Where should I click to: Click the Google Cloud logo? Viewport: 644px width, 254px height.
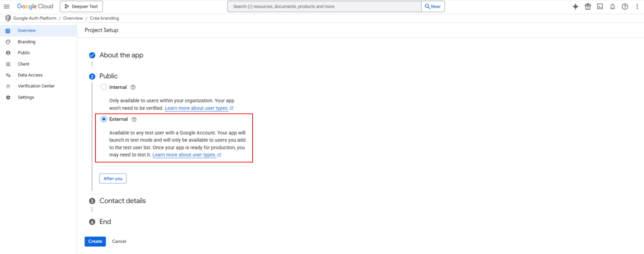(35, 7)
